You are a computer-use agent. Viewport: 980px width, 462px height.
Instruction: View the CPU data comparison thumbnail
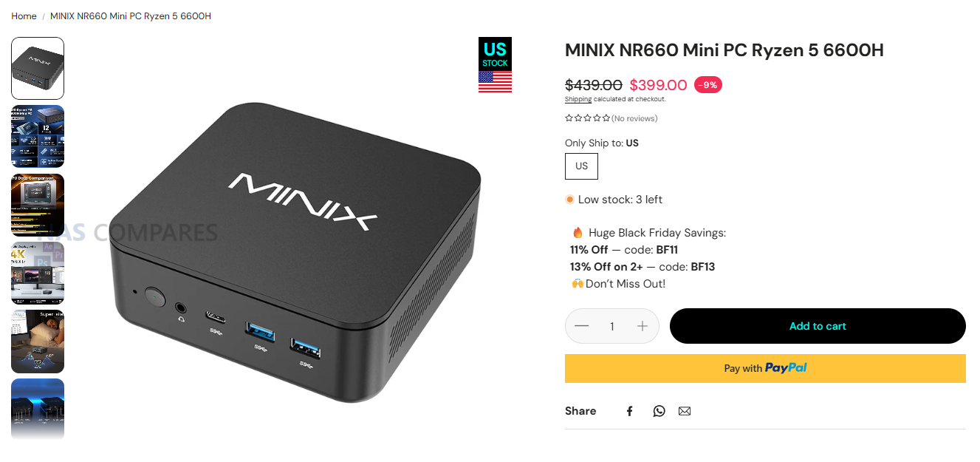(x=38, y=205)
